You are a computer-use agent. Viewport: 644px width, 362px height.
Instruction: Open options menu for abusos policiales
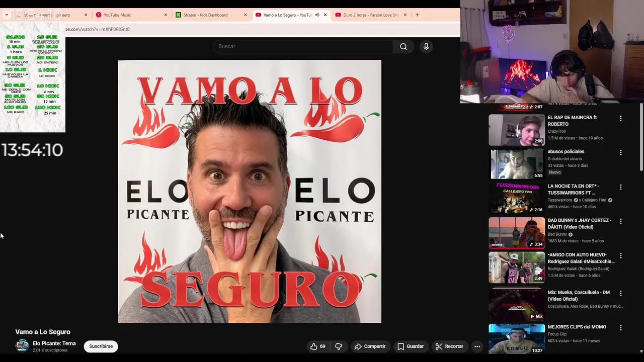click(621, 152)
